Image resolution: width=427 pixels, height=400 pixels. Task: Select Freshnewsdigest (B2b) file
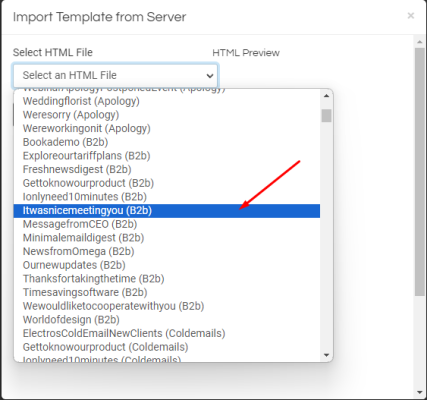click(x=167, y=170)
